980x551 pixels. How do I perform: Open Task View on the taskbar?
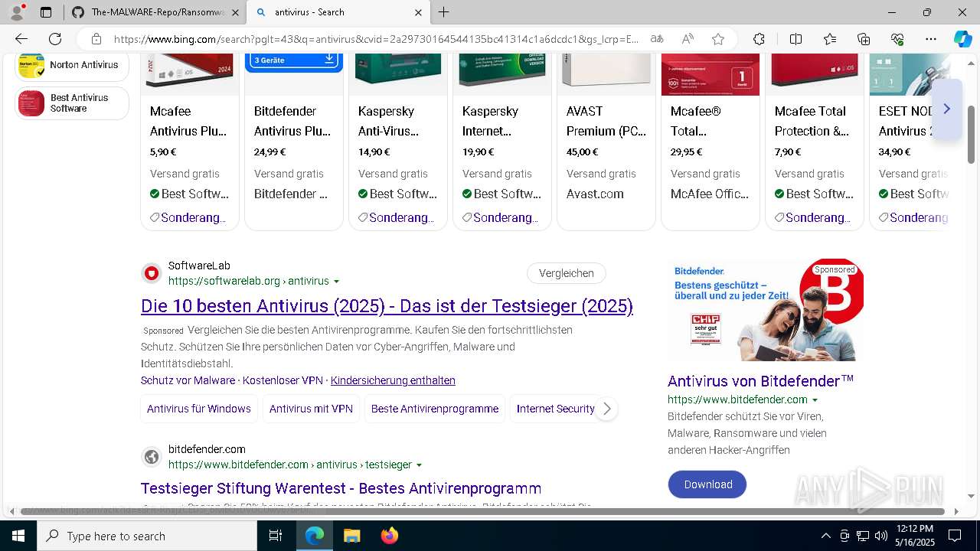(276, 536)
